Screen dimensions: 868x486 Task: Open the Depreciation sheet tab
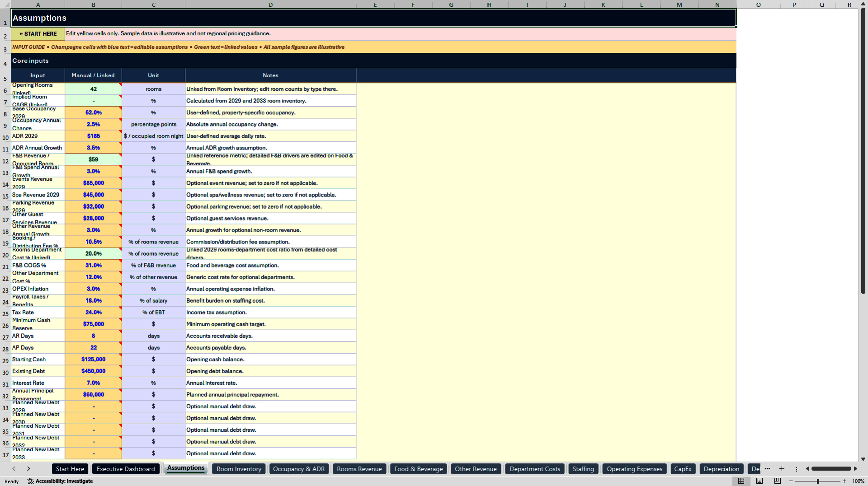(x=722, y=469)
